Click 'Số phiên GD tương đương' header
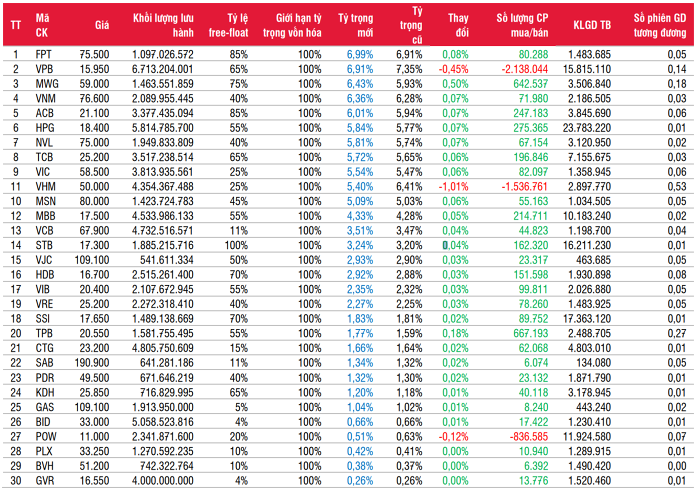Screen dimensions: 700x492 [658, 24]
